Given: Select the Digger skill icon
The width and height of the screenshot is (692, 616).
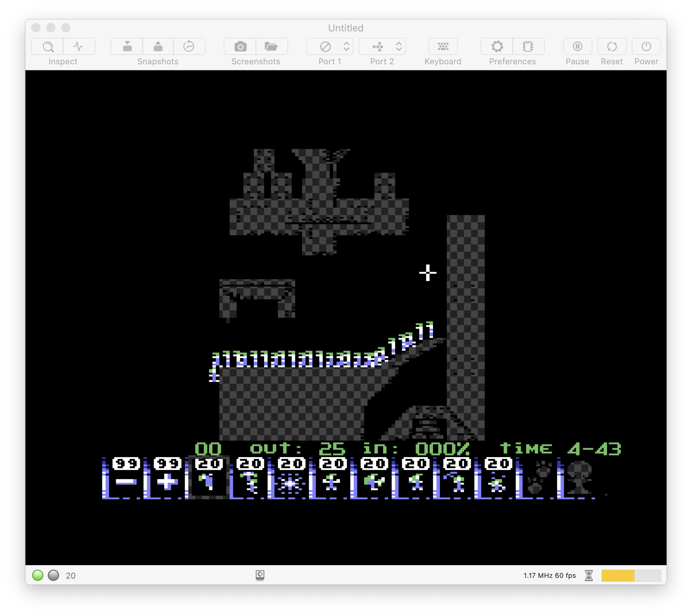Looking at the screenshot, I should click(x=497, y=478).
